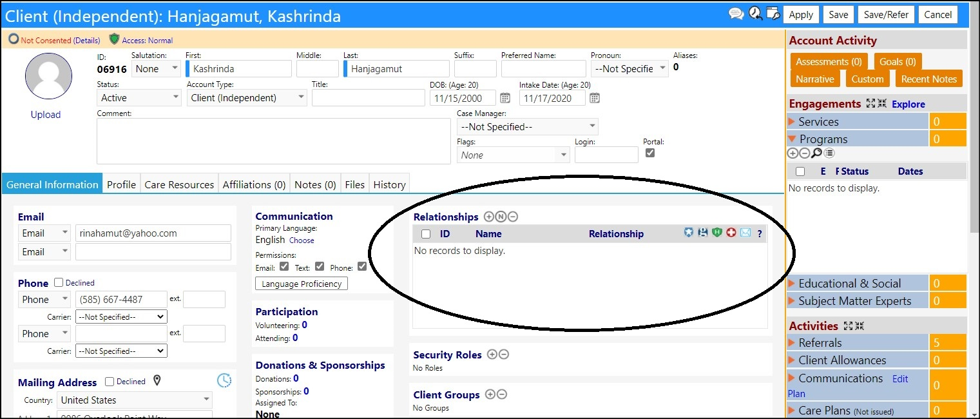Viewport: 980px width, 419px height.
Task: Open first phone Carrier dropdown
Action: 121,317
